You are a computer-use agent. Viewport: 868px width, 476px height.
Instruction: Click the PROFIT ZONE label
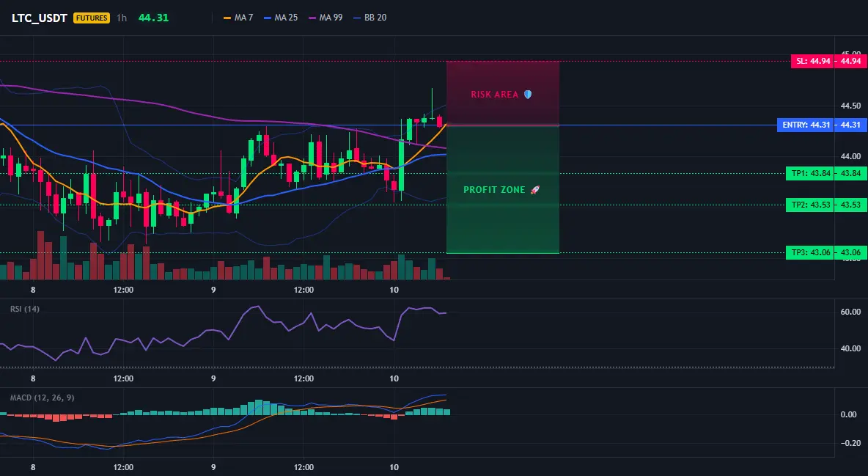494,189
